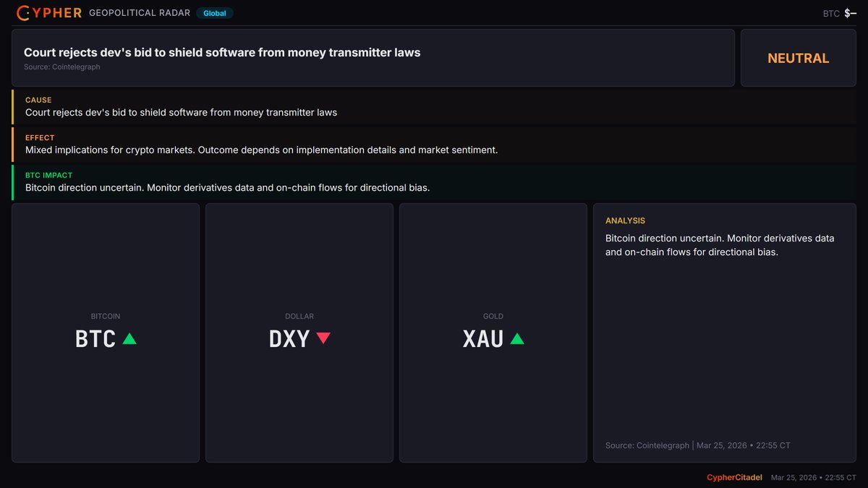Click the Cypher logo icon
The image size is (868, 488).
(23, 13)
